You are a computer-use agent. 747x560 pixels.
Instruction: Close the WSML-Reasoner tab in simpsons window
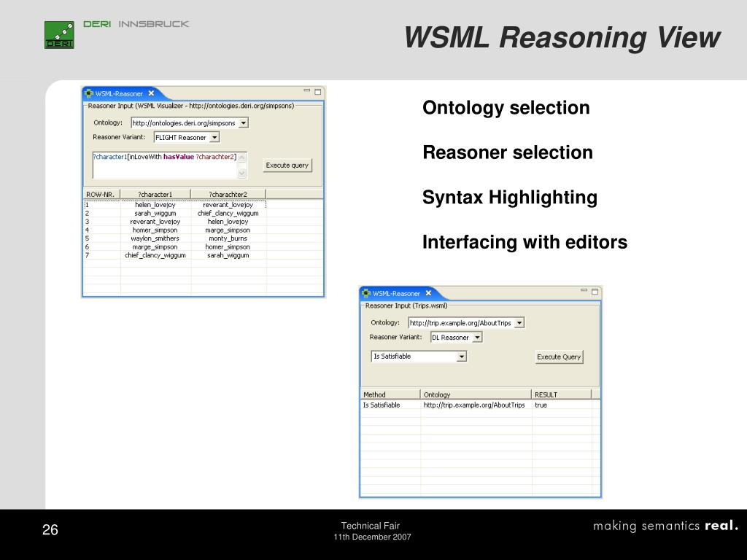[151, 93]
